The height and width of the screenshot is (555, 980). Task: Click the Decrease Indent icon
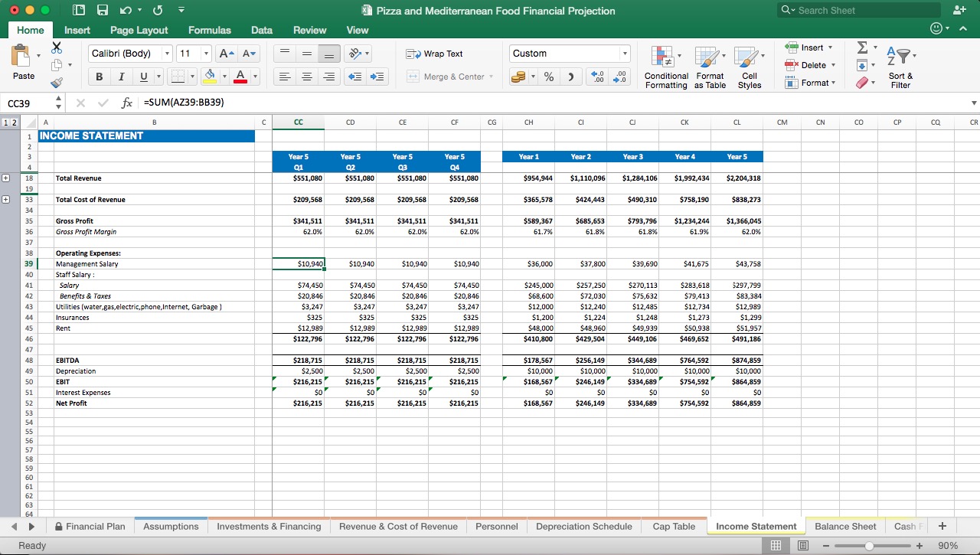354,77
